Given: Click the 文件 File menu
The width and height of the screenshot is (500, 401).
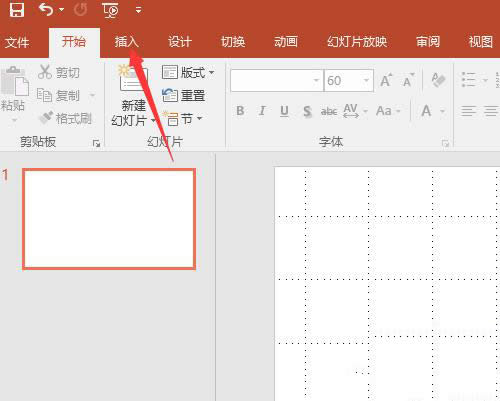Looking at the screenshot, I should [x=17, y=43].
